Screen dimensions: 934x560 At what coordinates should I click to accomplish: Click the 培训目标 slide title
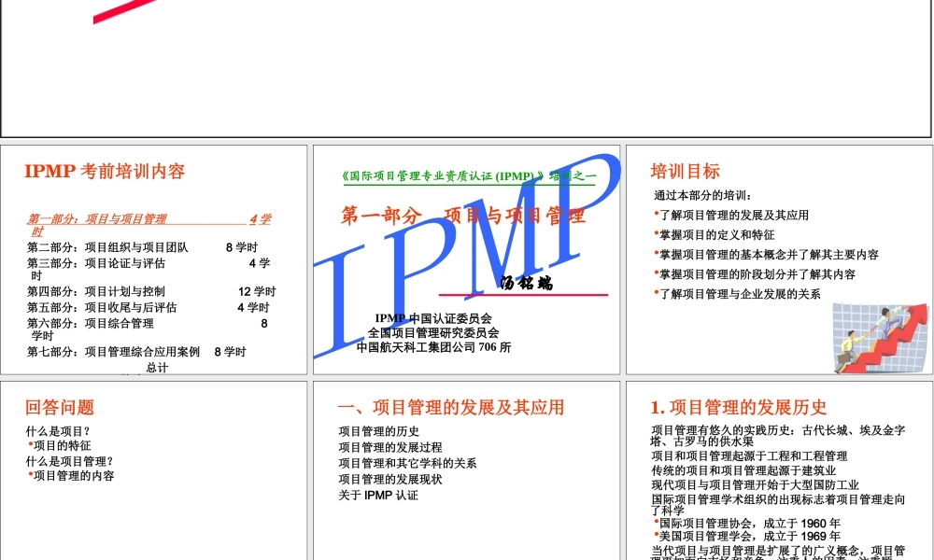point(685,172)
